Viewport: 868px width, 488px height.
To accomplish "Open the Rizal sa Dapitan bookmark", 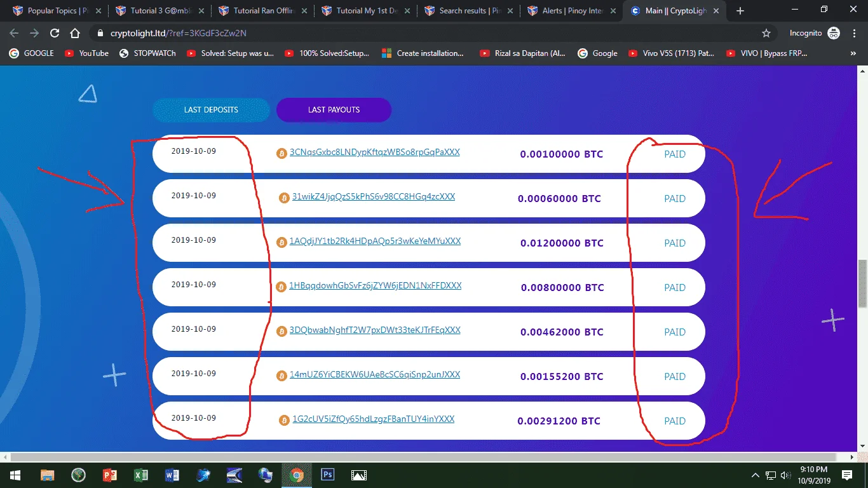I will click(522, 53).
